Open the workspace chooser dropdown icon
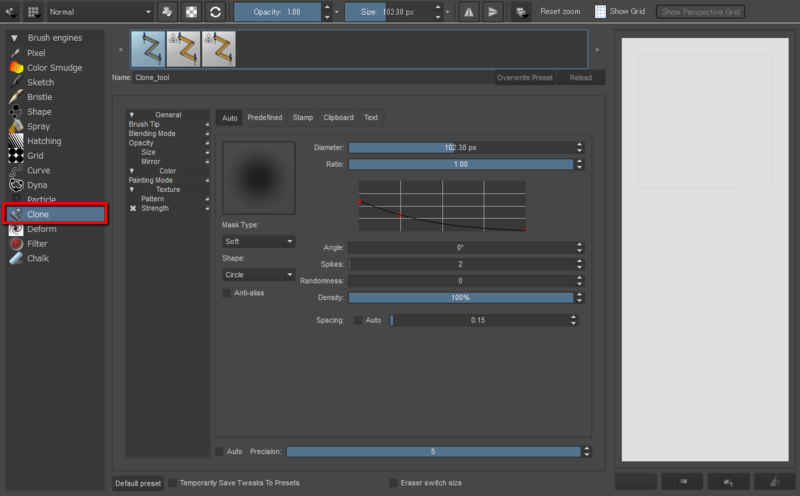The image size is (800, 496). click(521, 12)
